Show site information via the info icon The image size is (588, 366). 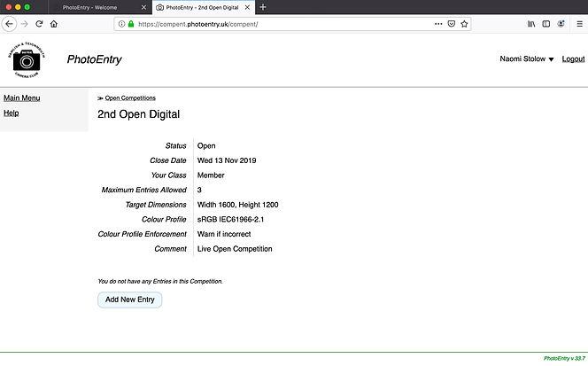click(121, 24)
